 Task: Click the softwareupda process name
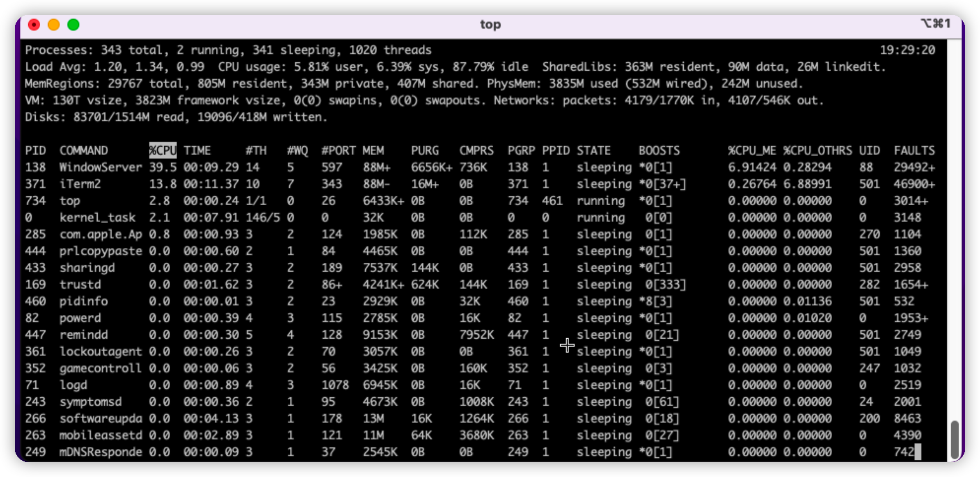pos(101,418)
